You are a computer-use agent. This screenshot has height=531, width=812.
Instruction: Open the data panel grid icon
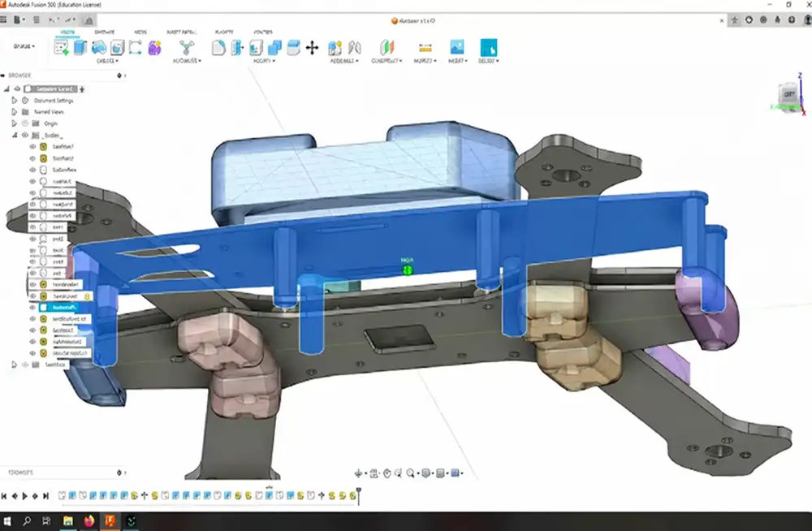3,19
